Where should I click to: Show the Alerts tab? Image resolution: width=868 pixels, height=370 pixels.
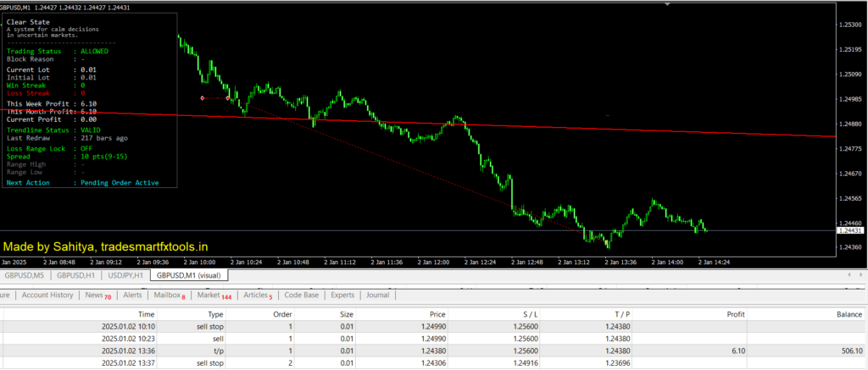[x=132, y=295]
